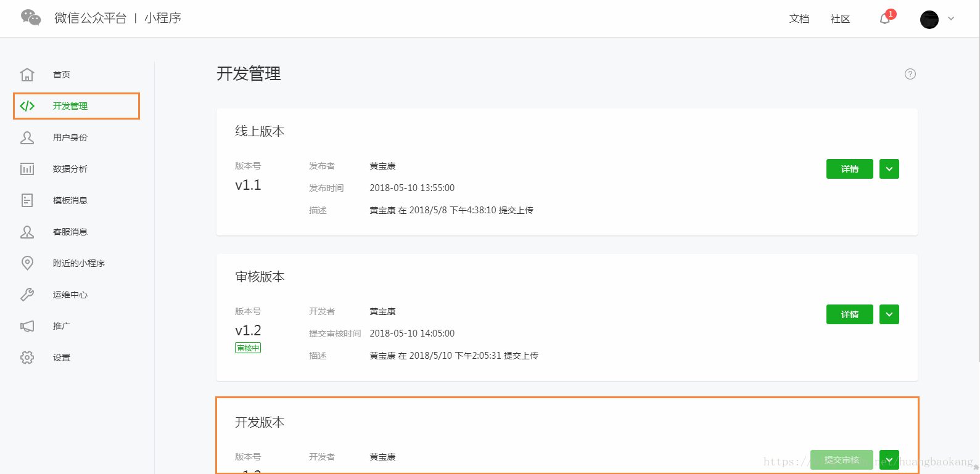Screen dimensions: 980x474
Task: Click the WeChat logo icon
Action: (x=31, y=18)
